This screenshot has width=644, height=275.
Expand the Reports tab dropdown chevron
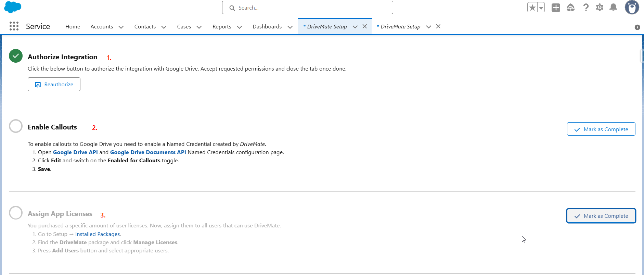point(240,27)
